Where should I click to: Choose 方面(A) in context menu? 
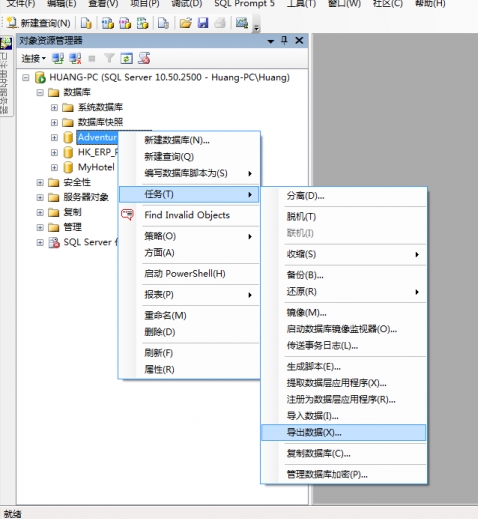click(x=189, y=253)
